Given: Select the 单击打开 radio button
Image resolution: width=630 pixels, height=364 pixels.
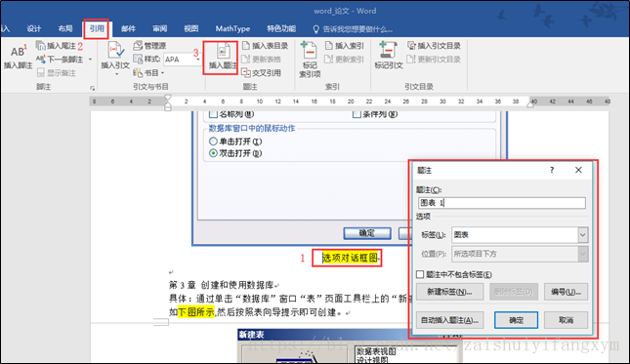Looking at the screenshot, I should tap(213, 142).
